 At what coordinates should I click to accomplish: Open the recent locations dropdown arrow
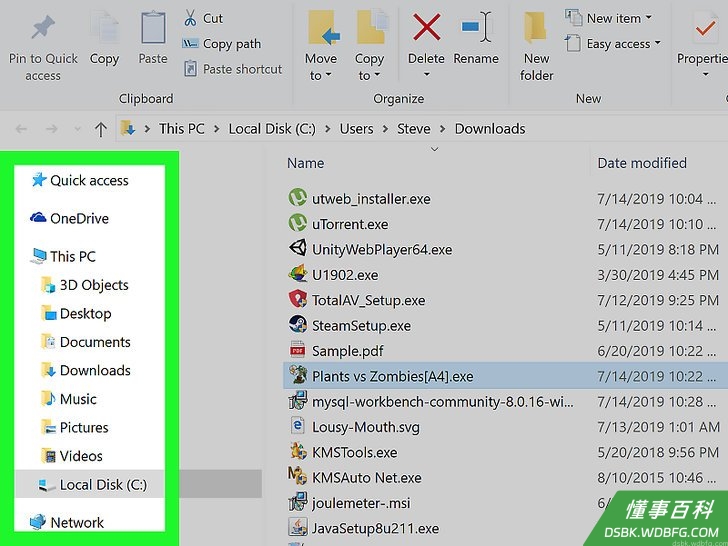pos(78,129)
